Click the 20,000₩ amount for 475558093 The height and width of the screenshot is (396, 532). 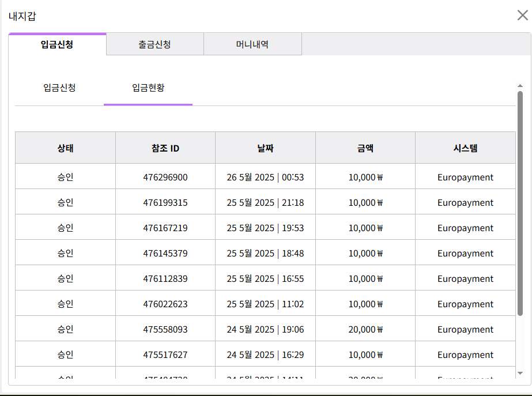coord(365,330)
